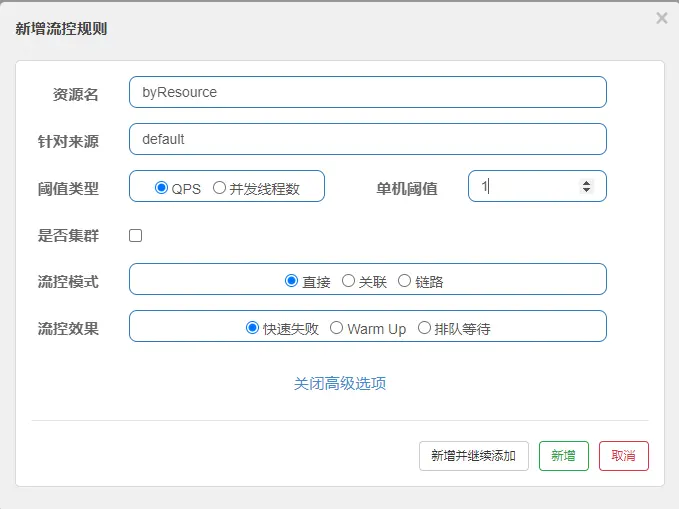Increase 单机阈值 with the up arrow
Screen dimensions: 679x509
pos(586,183)
